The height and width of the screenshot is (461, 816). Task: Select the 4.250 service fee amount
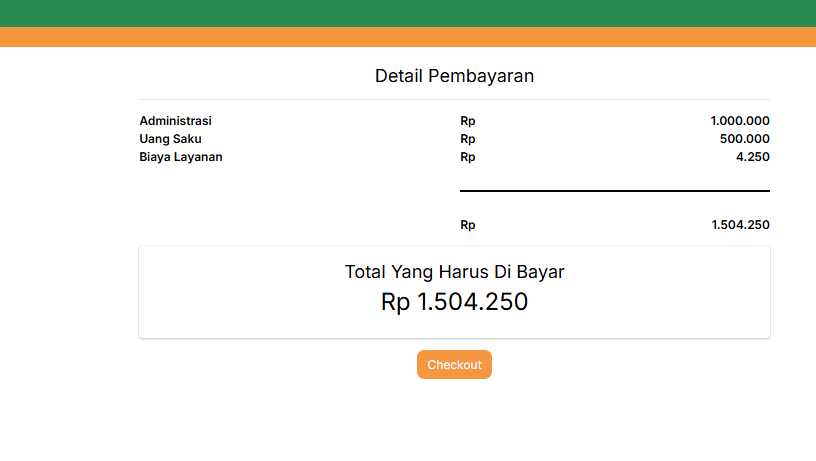click(752, 157)
